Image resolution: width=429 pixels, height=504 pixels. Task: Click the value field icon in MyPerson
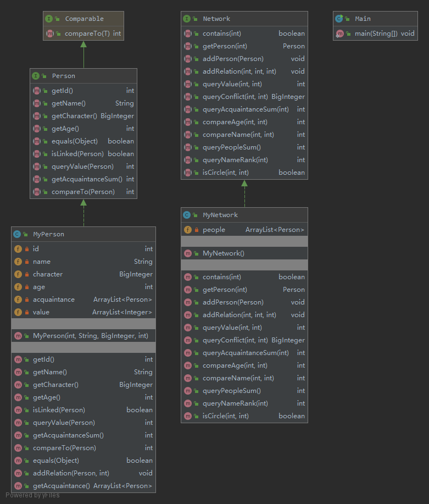point(18,312)
